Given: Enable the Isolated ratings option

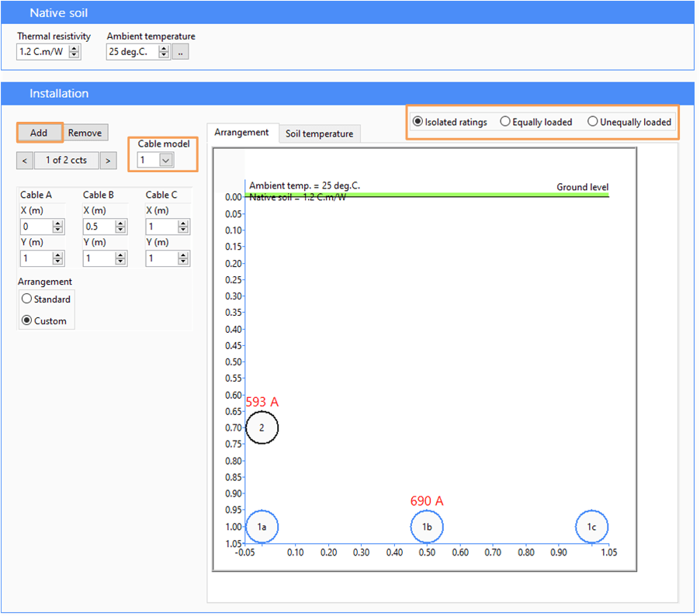Looking at the screenshot, I should [418, 121].
